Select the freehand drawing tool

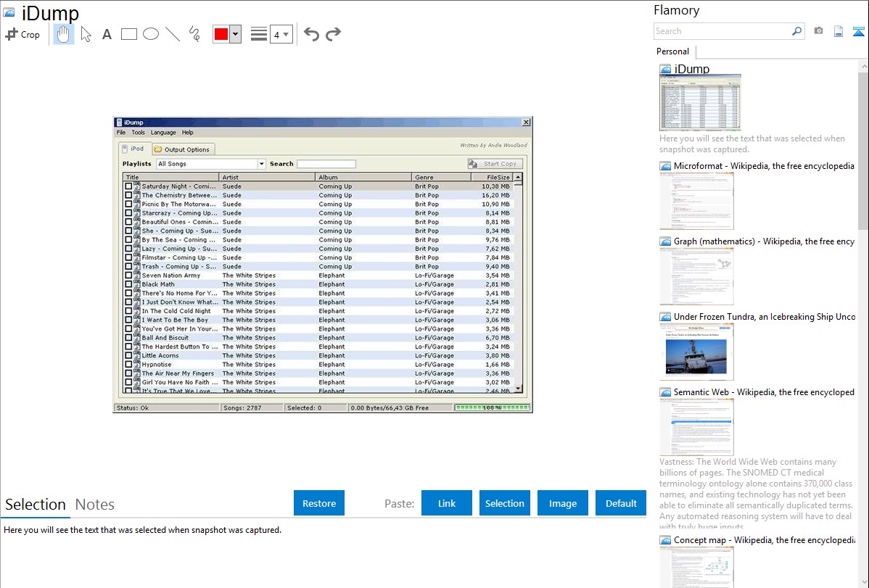pyautogui.click(x=194, y=34)
